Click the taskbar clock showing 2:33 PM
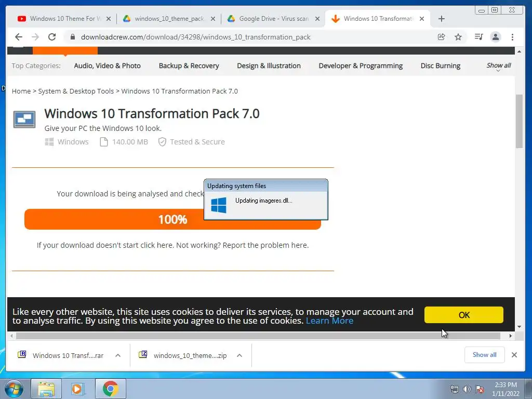Image resolution: width=532 pixels, height=399 pixels. coord(506,389)
